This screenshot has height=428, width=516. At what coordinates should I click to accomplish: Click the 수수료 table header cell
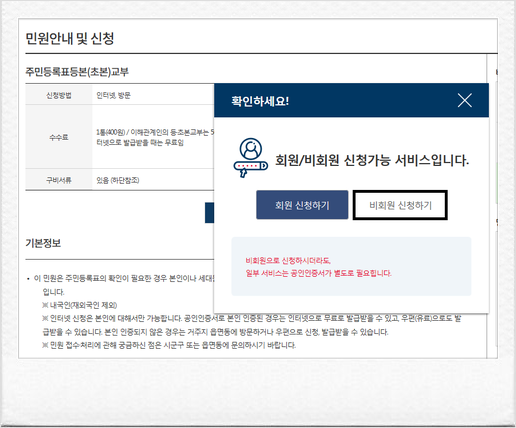[59, 137]
